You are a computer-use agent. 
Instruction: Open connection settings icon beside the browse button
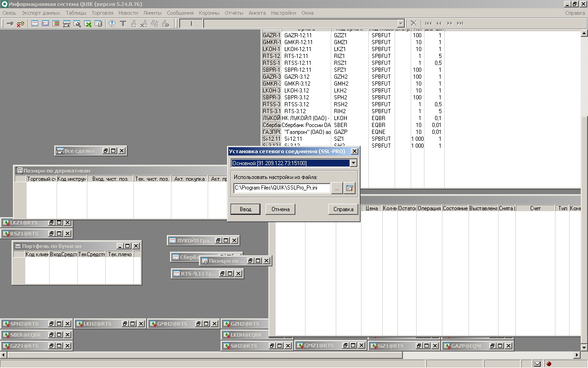click(350, 188)
